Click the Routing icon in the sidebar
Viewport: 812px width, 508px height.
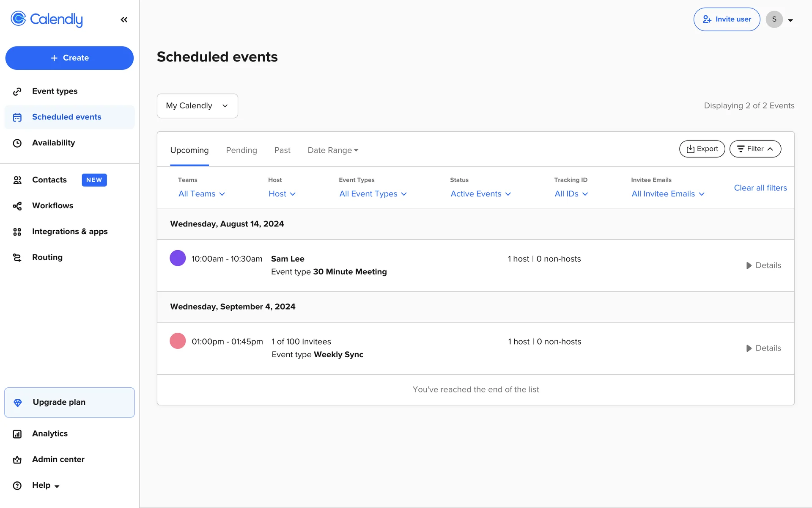click(17, 257)
